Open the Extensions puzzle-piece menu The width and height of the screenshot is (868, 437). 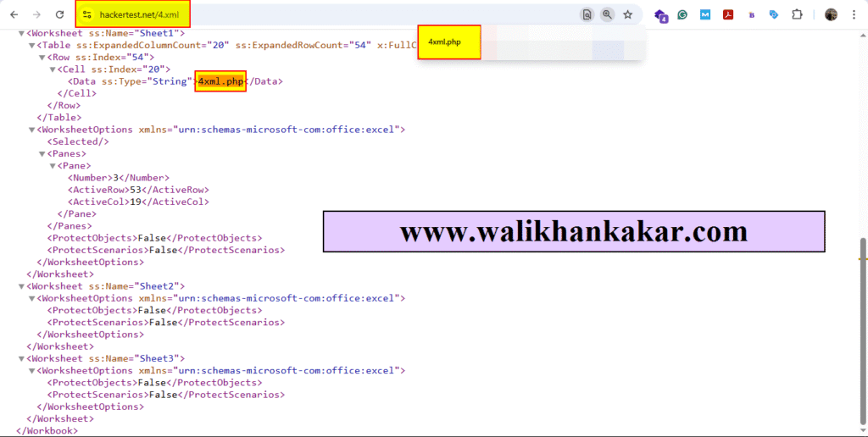[x=797, y=15]
